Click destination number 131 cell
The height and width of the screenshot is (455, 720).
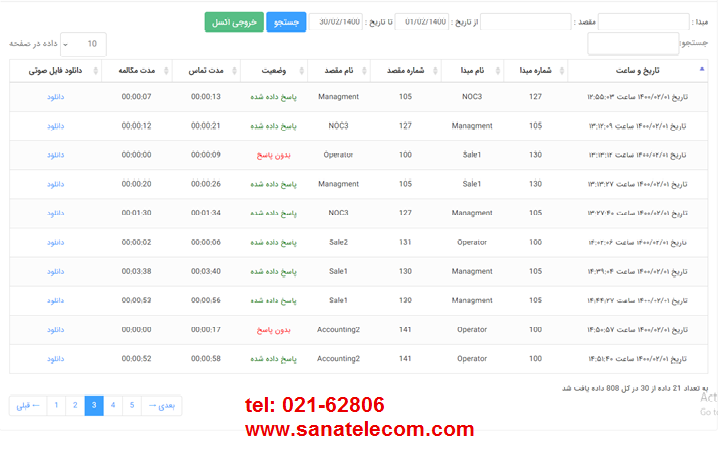pyautogui.click(x=405, y=242)
